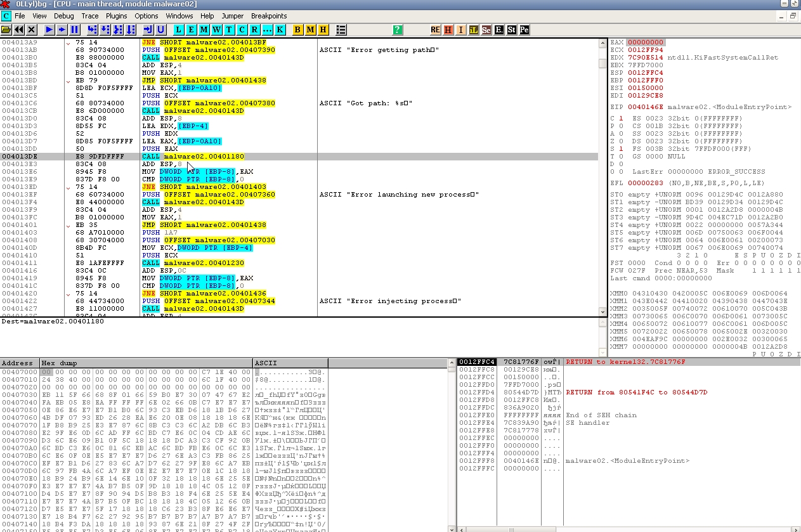Open the Breakpoints (B) yellow icon
The height and width of the screenshot is (532, 801).
click(x=297, y=30)
